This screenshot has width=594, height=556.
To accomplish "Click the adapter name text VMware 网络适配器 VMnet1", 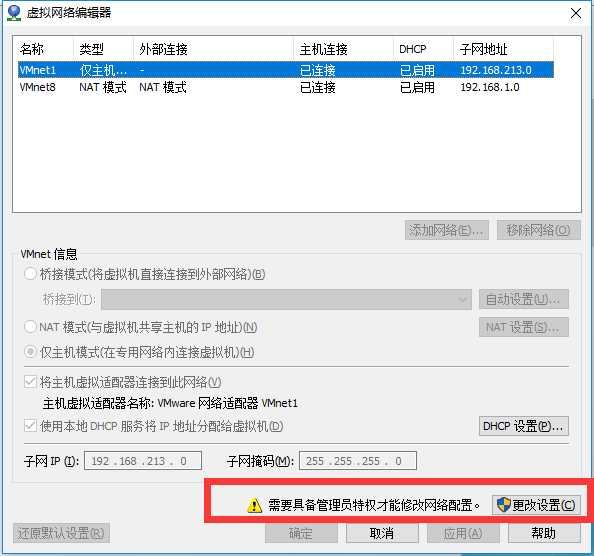I will [227, 403].
